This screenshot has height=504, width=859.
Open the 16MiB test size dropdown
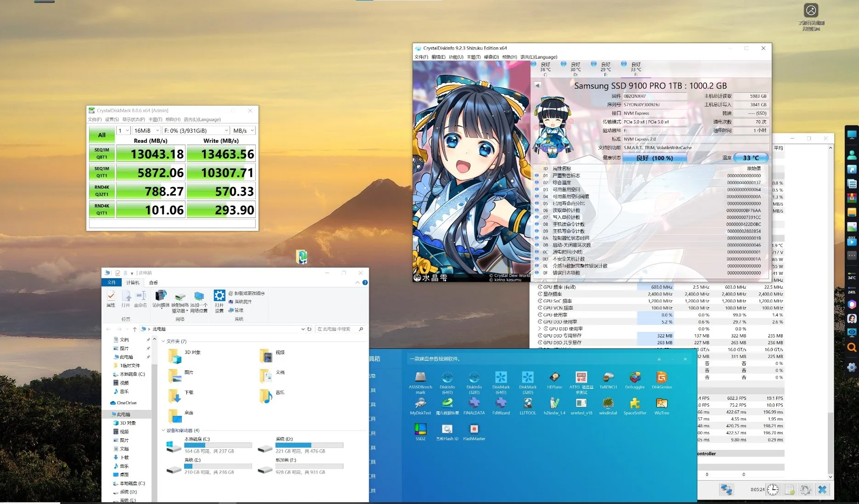click(x=147, y=131)
